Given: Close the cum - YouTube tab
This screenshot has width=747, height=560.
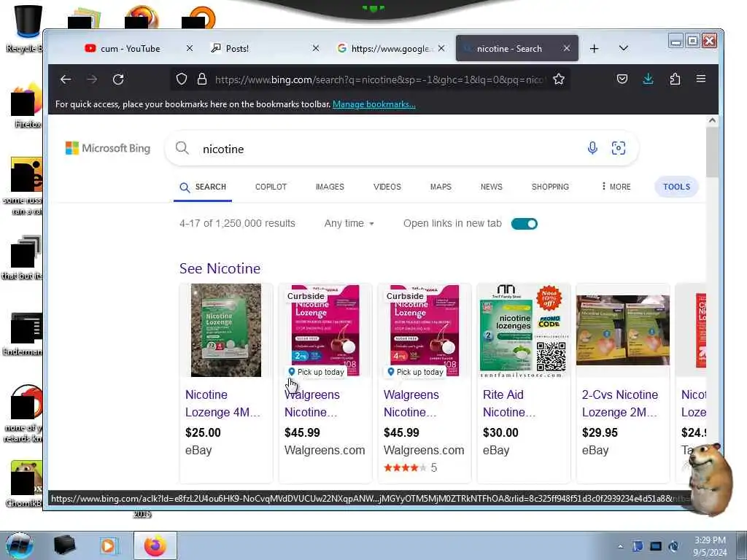Looking at the screenshot, I should tap(190, 49).
